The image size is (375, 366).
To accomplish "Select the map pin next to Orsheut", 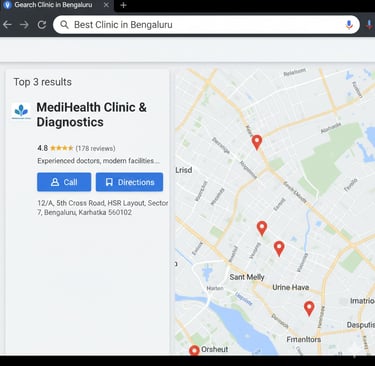I will pyautogui.click(x=194, y=350).
